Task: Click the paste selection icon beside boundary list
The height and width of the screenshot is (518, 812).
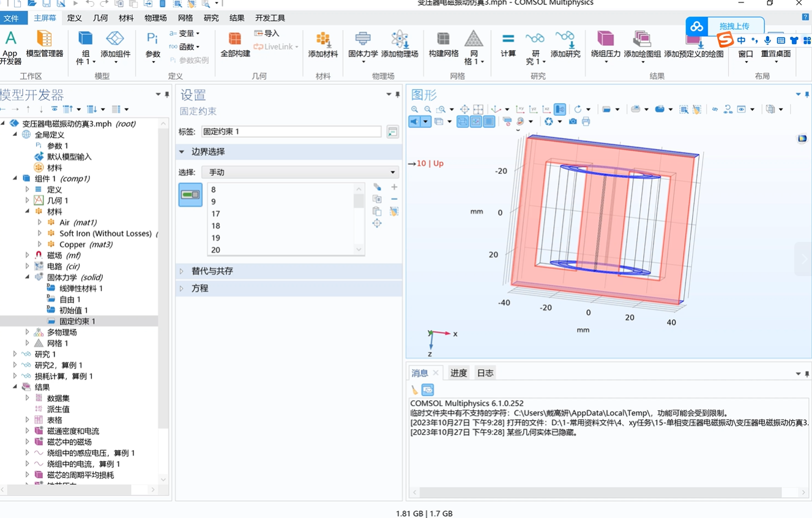Action: (377, 211)
